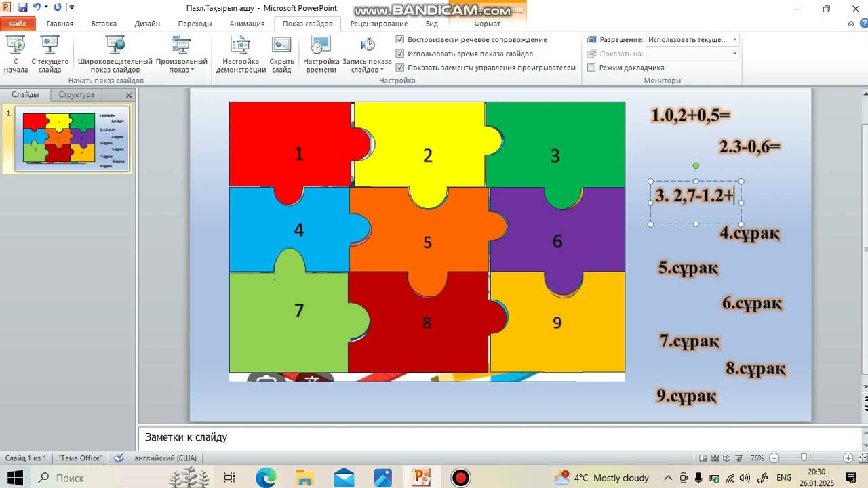This screenshot has height=488, width=868.
Task: Click 'ENG' input language indicator
Action: point(784,478)
